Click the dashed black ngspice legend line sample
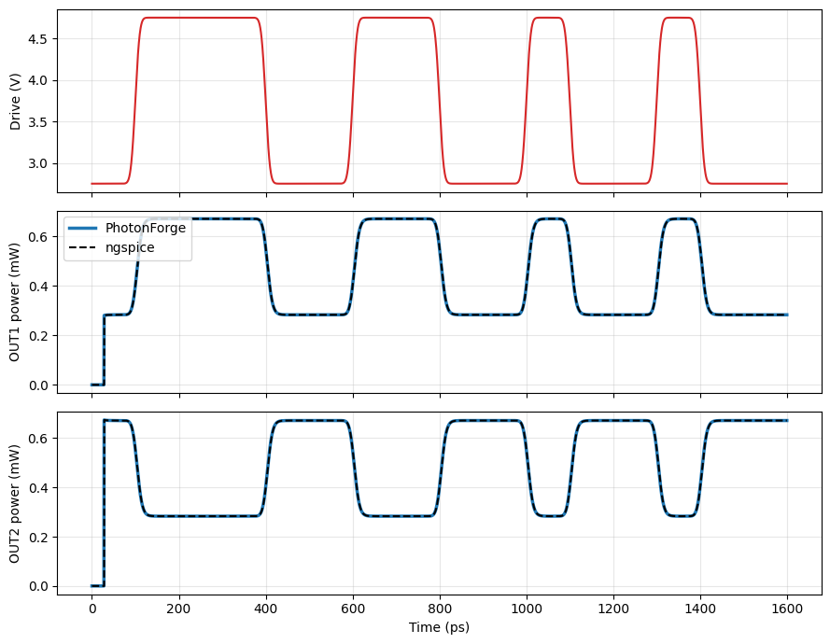The image size is (830, 644). click(x=82, y=247)
